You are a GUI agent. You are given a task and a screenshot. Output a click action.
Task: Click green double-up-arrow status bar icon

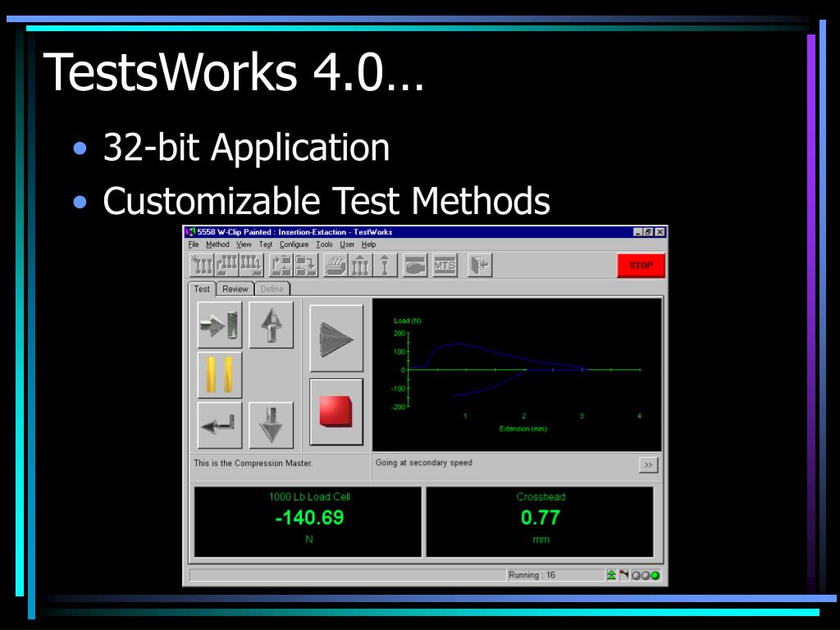click(x=611, y=575)
